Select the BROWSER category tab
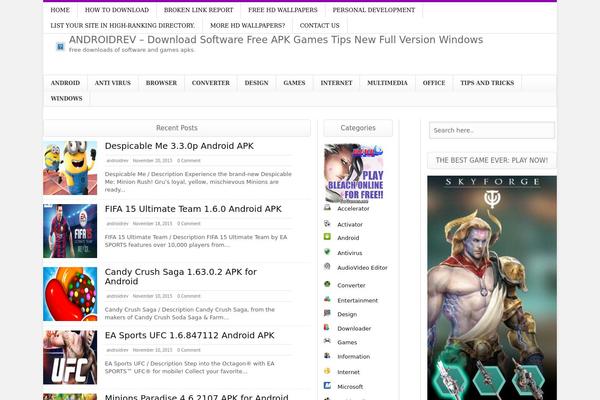Viewport: 600px width, 400px height. pyautogui.click(x=161, y=83)
